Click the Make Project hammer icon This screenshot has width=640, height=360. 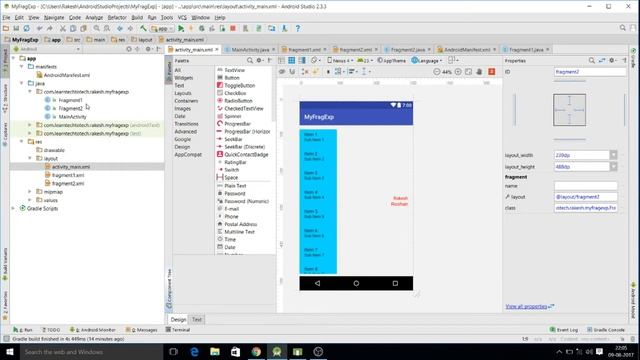143,29
